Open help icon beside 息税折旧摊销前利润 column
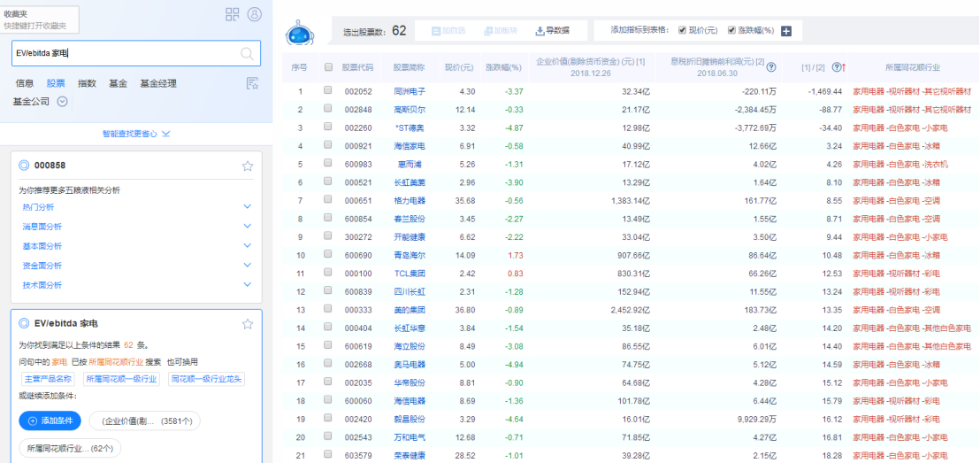 pos(771,67)
